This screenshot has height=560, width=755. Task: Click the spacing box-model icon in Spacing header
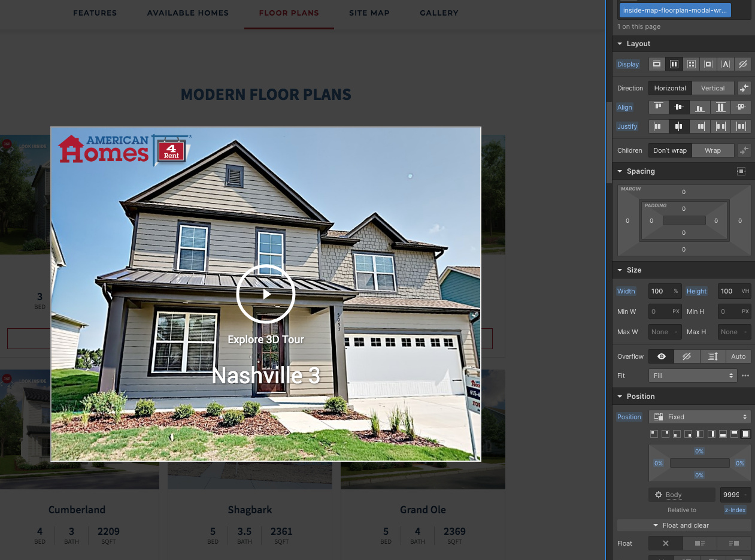click(x=741, y=171)
